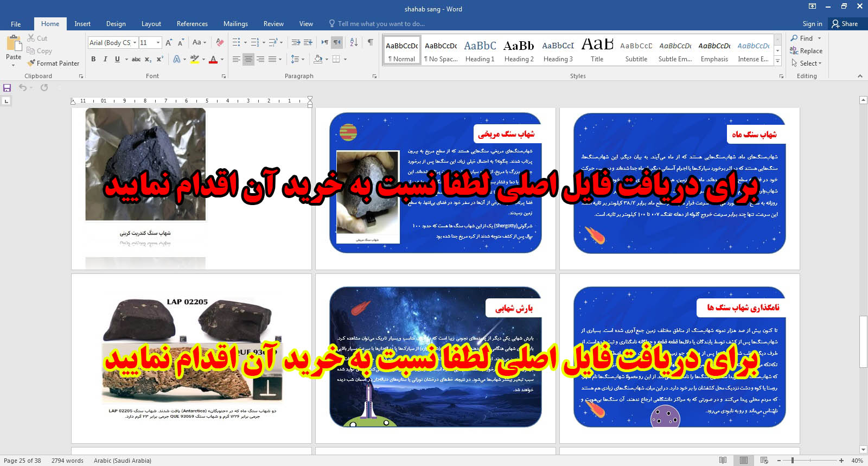
Task: Click the Increase Indent icon
Action: point(308,42)
